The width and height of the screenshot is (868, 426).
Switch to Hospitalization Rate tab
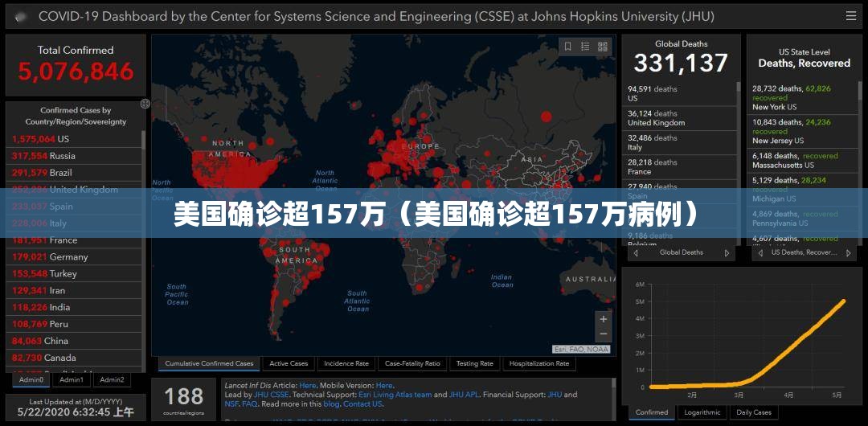539,364
